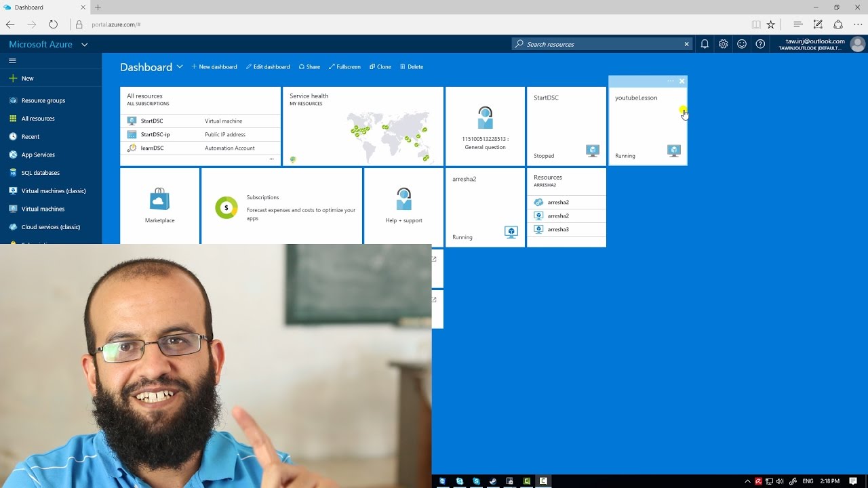Screen dimensions: 868x488
Task: Switch dashboard to Fullscreen
Action: coord(344,67)
